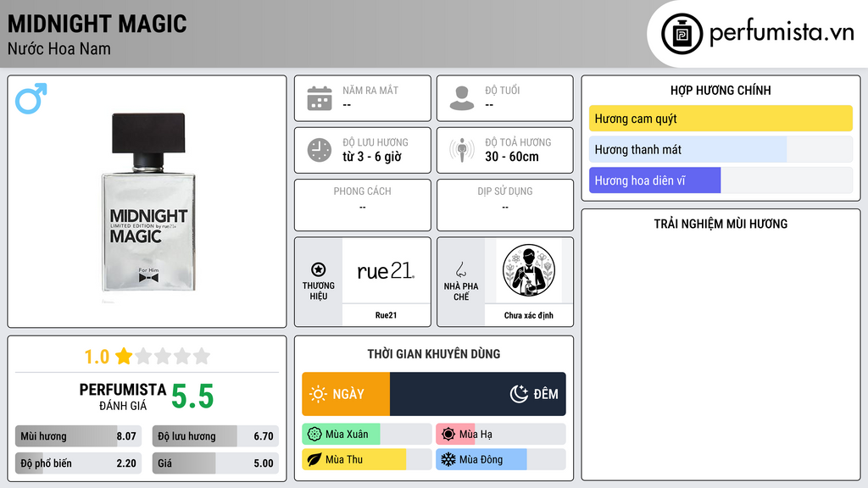Click the moon icon beside Đêm
The height and width of the screenshot is (488, 868).
(x=520, y=394)
